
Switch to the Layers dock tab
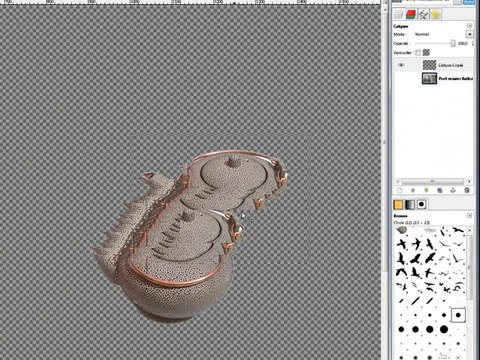click(x=398, y=14)
